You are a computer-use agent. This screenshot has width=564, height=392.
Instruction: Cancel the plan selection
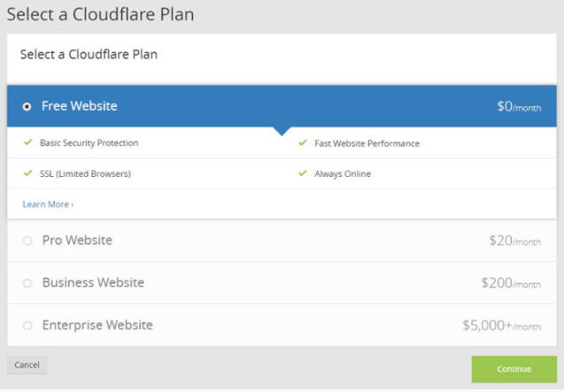[x=27, y=365]
